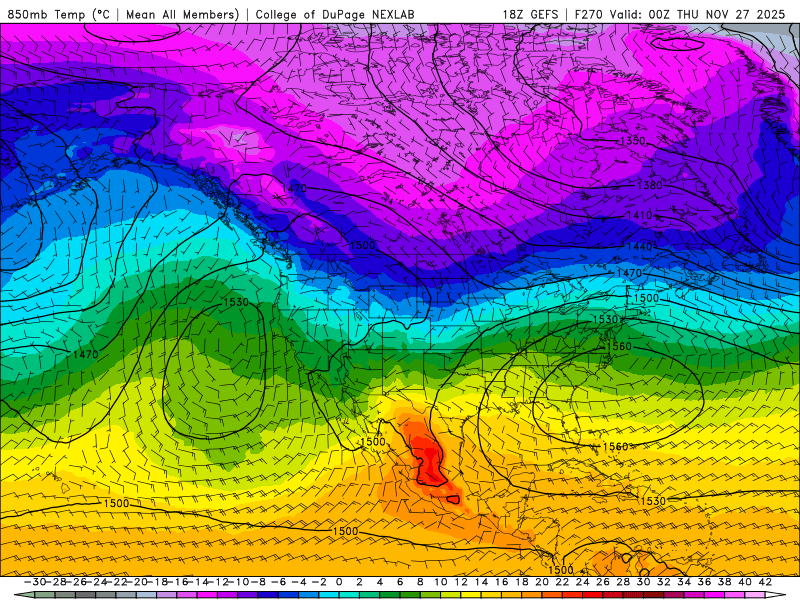Click the -2 value on temperature legend

[319, 582]
